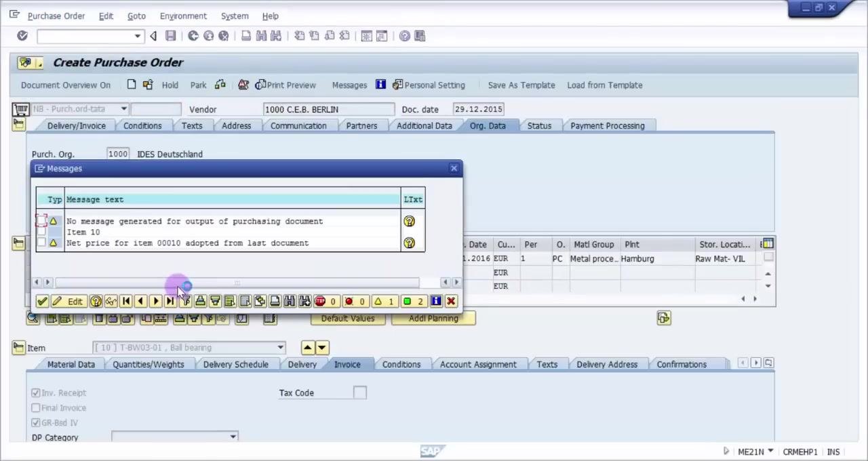Open NB Purch.ord-data order type dropdown

coord(123,109)
